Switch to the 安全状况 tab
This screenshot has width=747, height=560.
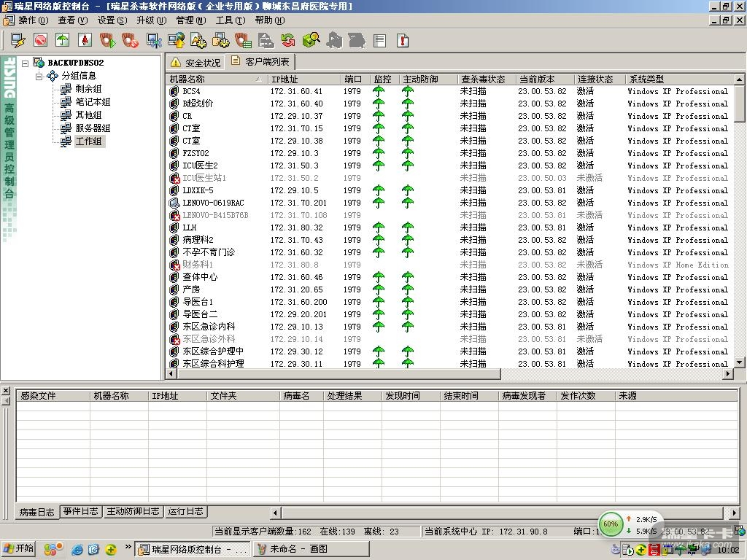pos(196,63)
